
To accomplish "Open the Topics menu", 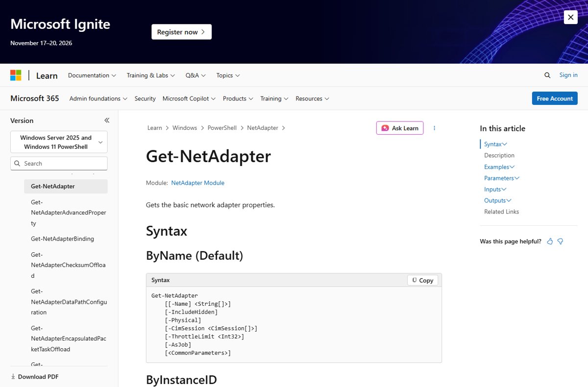I will click(228, 75).
